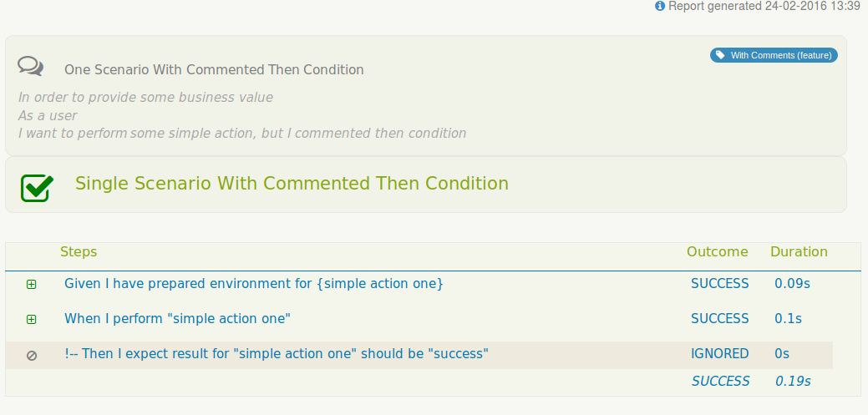The height and width of the screenshot is (415, 868).
Task: Click the IGNORED outcome label
Action: tap(720, 354)
